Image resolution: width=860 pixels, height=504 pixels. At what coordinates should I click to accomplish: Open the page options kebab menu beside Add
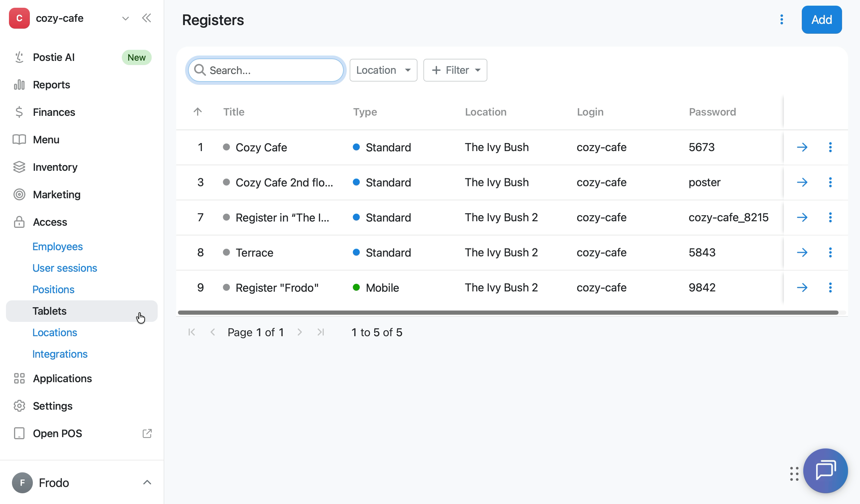point(781,19)
